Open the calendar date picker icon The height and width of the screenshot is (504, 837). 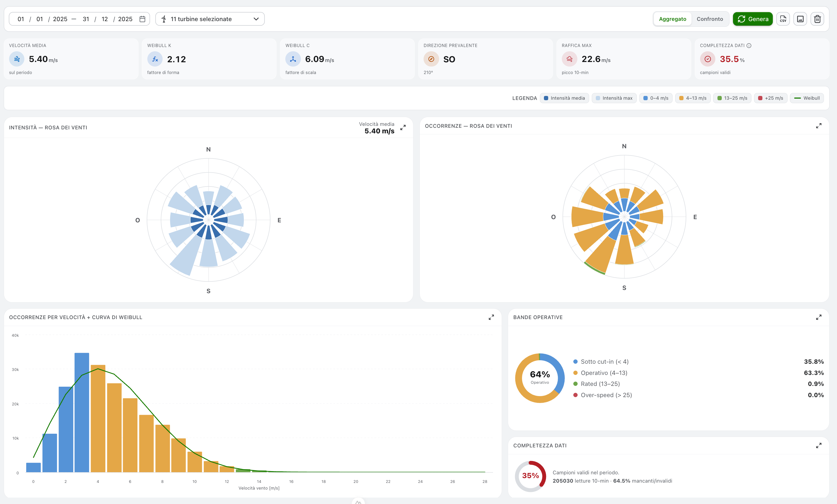(x=142, y=19)
